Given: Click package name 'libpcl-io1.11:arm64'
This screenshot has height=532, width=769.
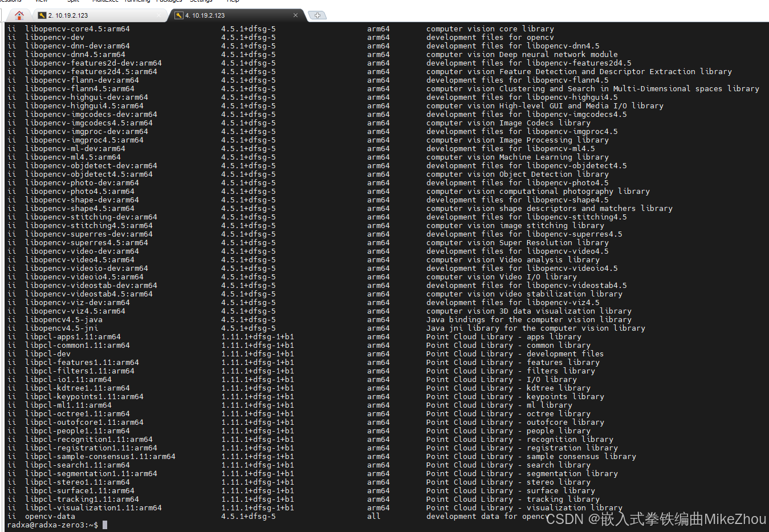Looking at the screenshot, I should click(68, 379).
